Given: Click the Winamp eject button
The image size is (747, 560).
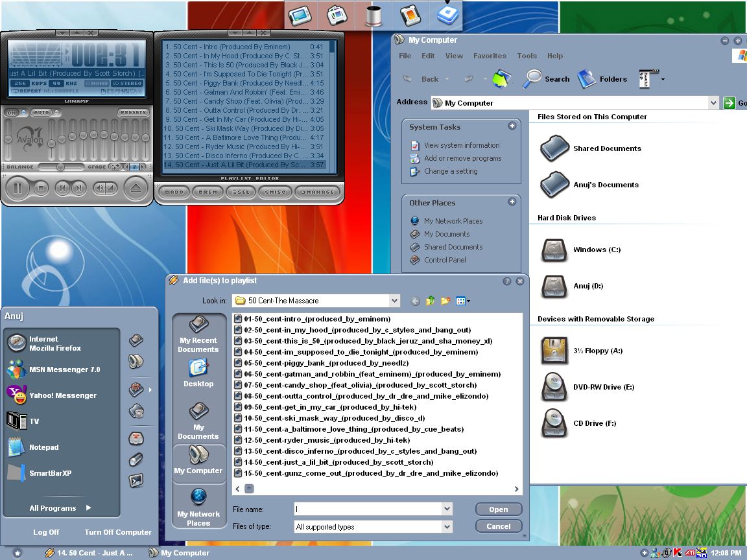Looking at the screenshot, I should pos(136,189).
